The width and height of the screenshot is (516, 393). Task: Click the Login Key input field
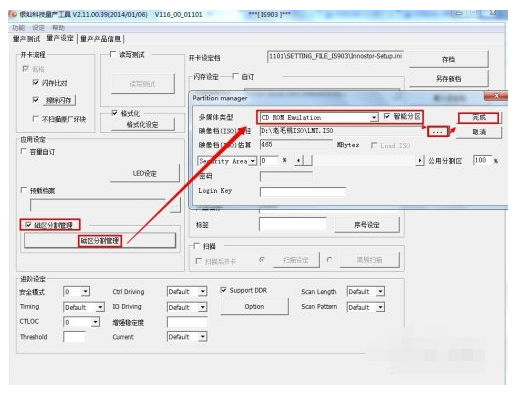pos(302,191)
